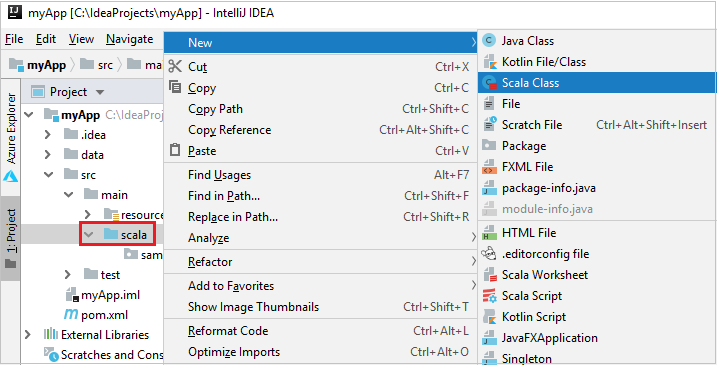Screen dimensions: 717x365
Task: Click the Kotlin Script icon
Action: (x=489, y=317)
